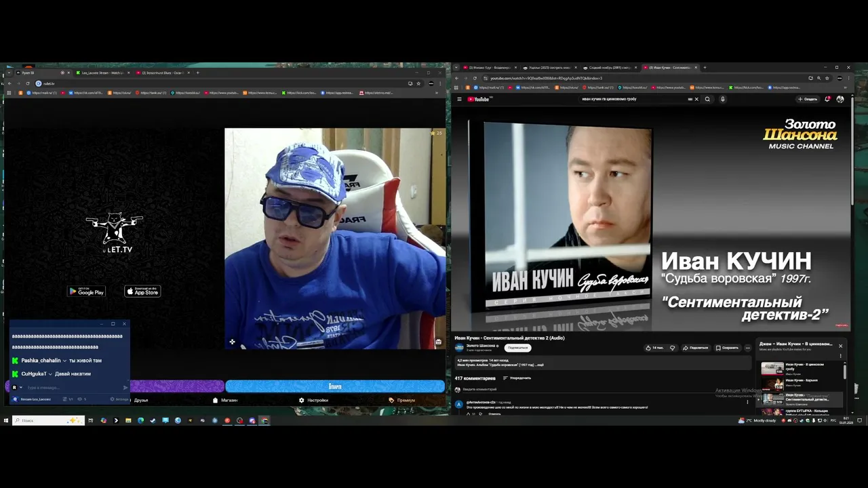This screenshot has width=868, height=488.
Task: Open tab search chevron in right browser
Action: (x=456, y=68)
